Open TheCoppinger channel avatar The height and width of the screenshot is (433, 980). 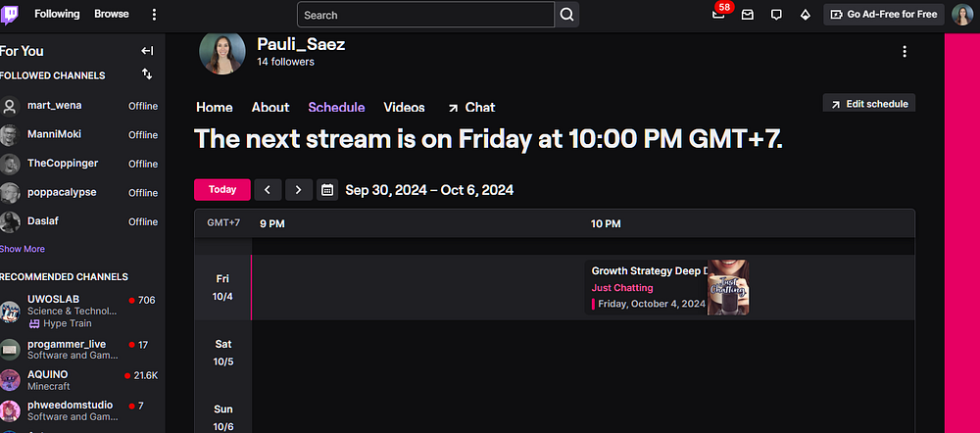[10, 164]
